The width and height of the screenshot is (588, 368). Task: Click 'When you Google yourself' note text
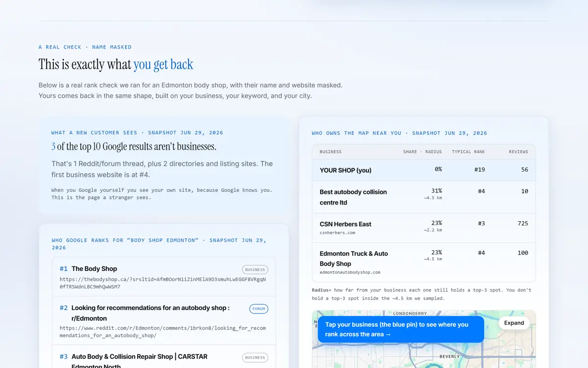[162, 194]
